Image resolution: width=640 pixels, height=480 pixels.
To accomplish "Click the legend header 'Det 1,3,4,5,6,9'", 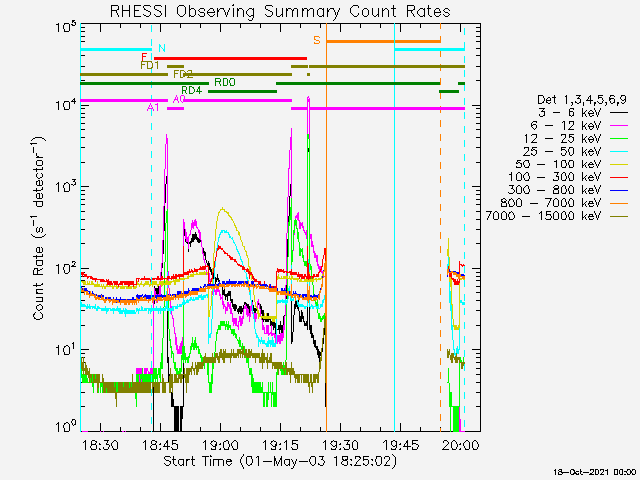I will (582, 99).
